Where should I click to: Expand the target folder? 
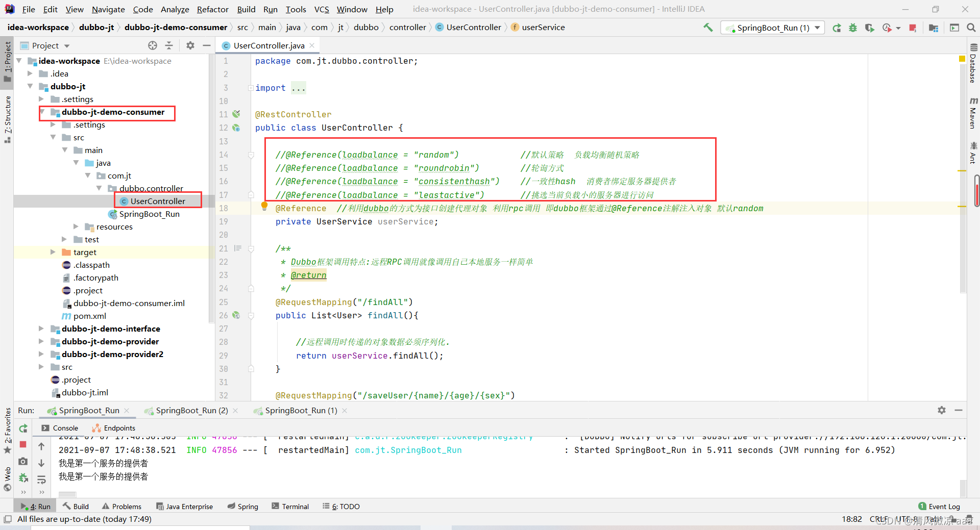tap(53, 252)
